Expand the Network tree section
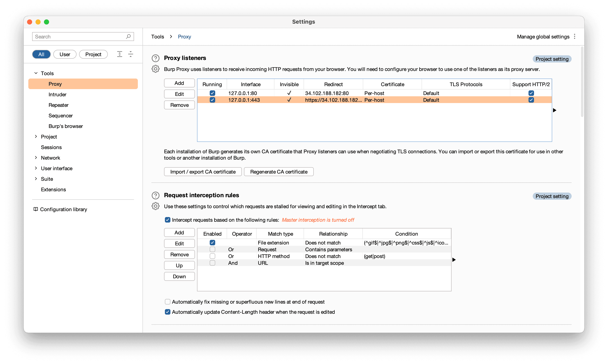Screen dimensions: 608x364 point(36,158)
